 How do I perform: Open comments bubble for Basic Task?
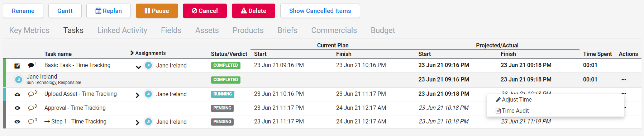pos(32,65)
